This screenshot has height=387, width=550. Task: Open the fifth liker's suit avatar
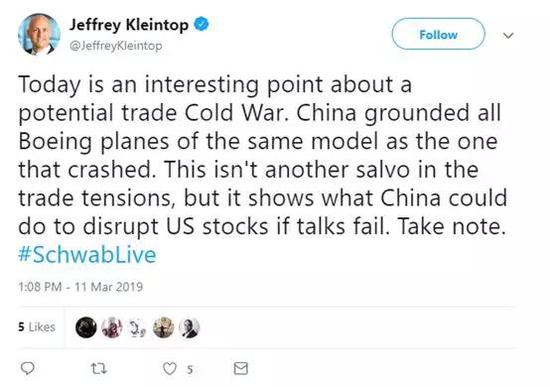coord(189,327)
